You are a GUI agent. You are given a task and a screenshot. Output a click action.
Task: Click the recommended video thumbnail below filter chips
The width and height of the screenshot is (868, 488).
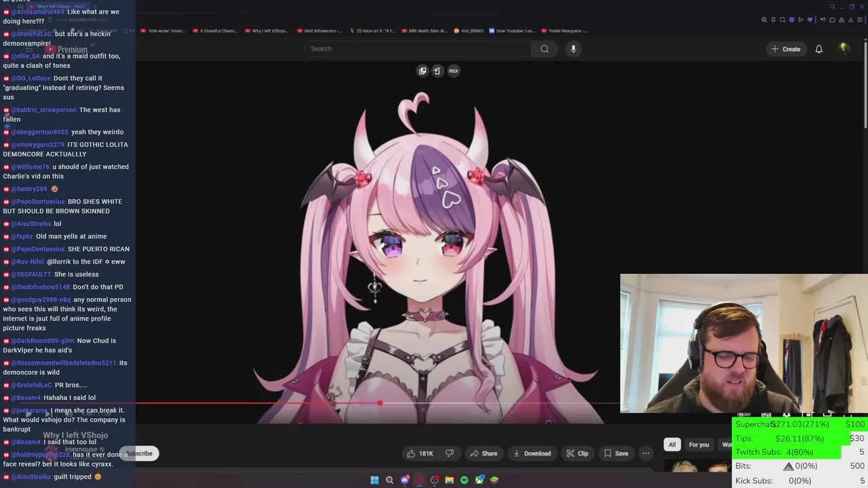coord(697,466)
